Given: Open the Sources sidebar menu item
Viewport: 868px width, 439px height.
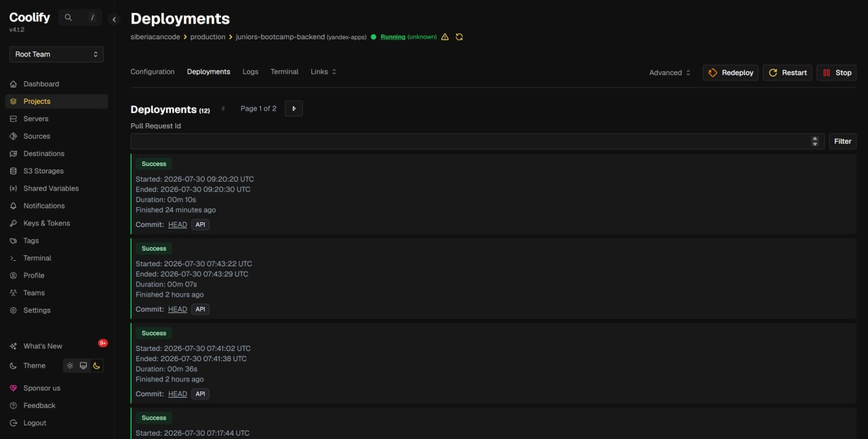Looking at the screenshot, I should 56,136.
